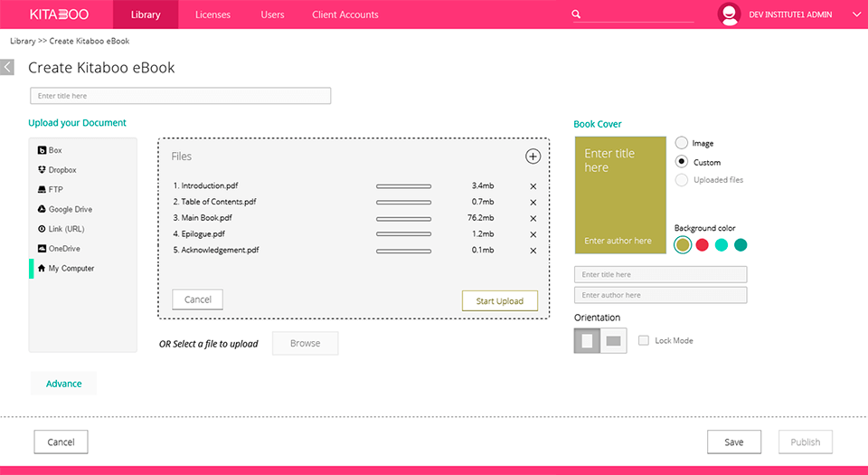
Task: Add more files with plus icon
Action: (x=533, y=157)
